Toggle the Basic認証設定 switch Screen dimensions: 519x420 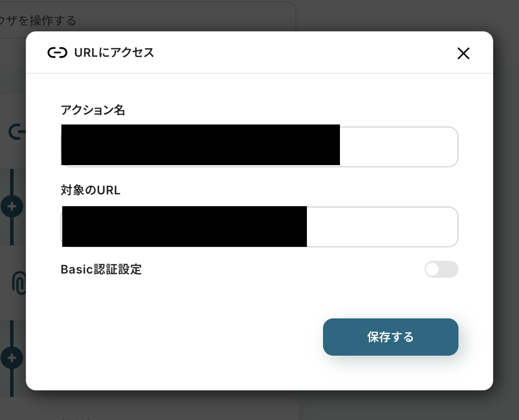point(441,270)
